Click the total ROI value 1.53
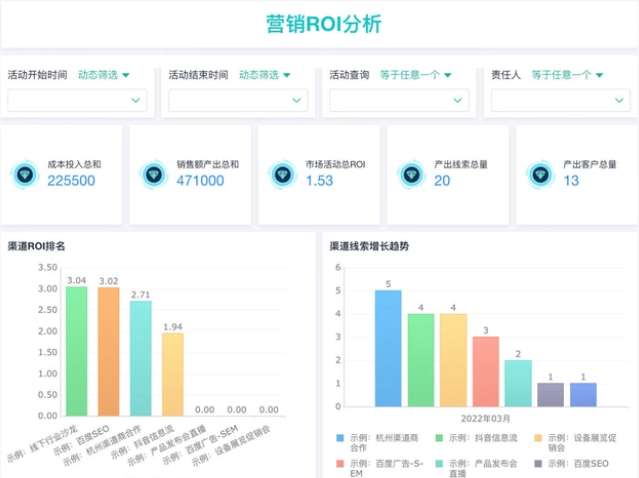The image size is (639, 478). (x=320, y=181)
